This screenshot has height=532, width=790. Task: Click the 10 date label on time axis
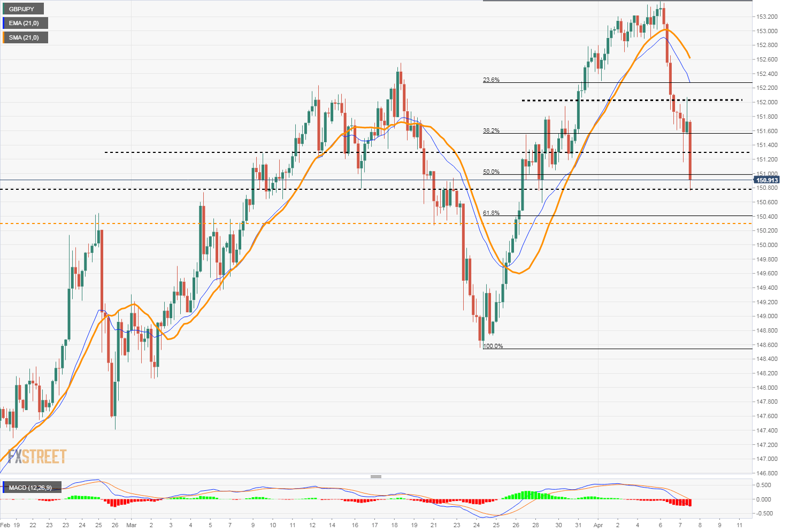click(272, 525)
